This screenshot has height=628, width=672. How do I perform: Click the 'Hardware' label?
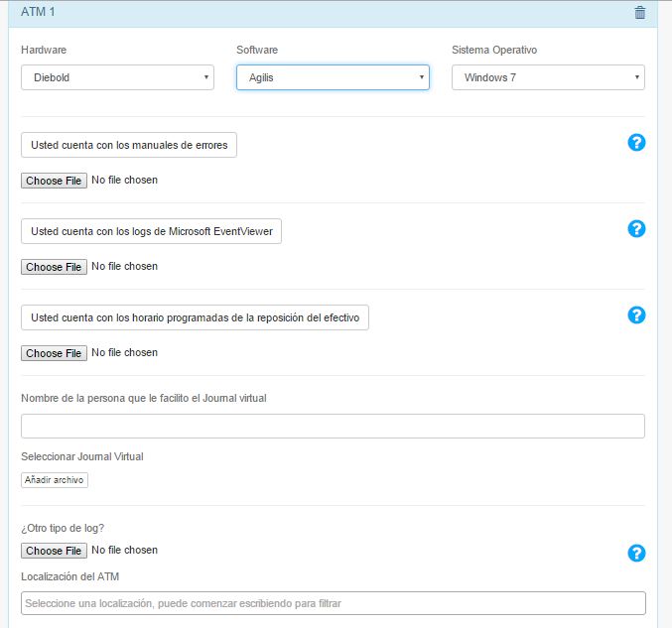(x=44, y=50)
